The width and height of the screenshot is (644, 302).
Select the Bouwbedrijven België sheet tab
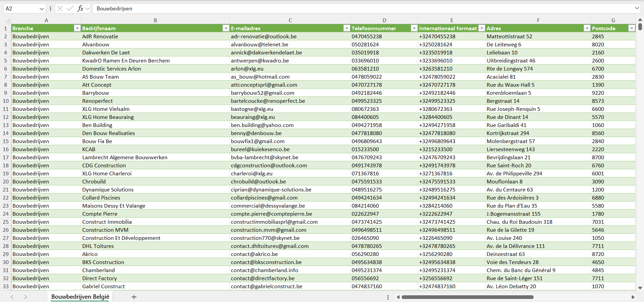(x=80, y=297)
